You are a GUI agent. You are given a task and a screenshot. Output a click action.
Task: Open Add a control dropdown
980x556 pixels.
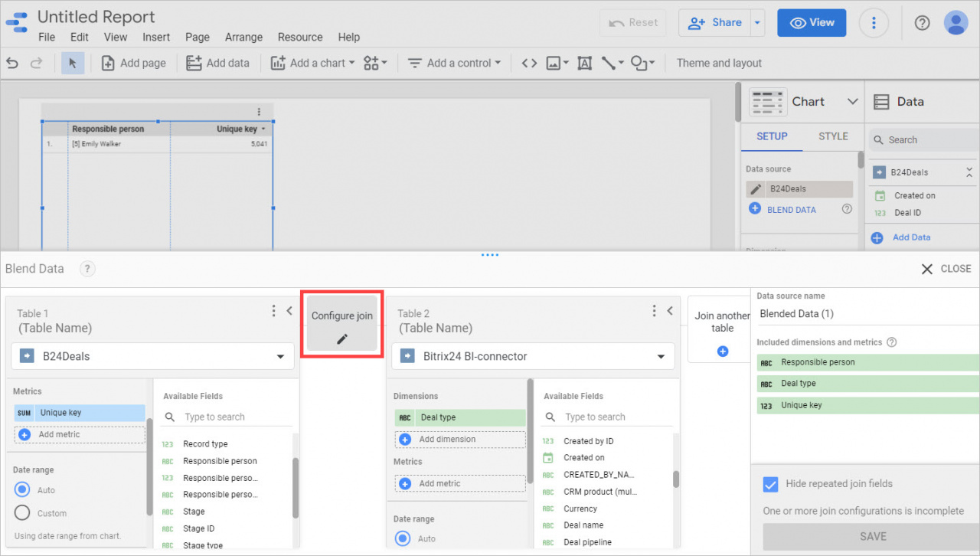(x=454, y=63)
